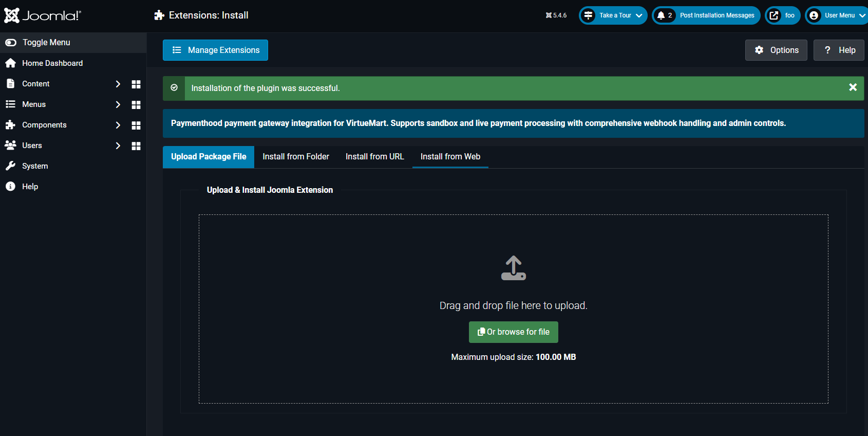
Task: Click the Menus menu label
Action: tap(34, 104)
